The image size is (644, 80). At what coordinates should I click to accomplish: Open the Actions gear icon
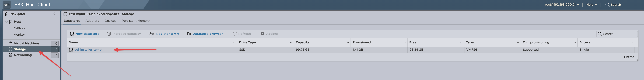coord(262,34)
